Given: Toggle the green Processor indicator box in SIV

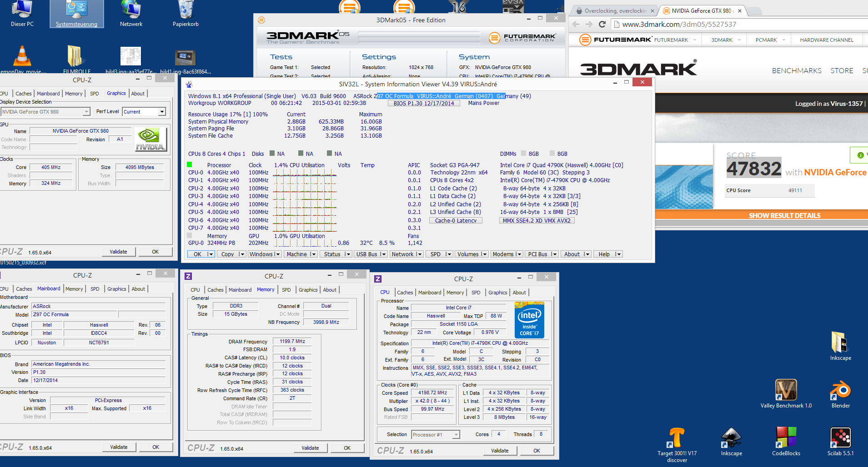Looking at the screenshot, I should [190, 164].
